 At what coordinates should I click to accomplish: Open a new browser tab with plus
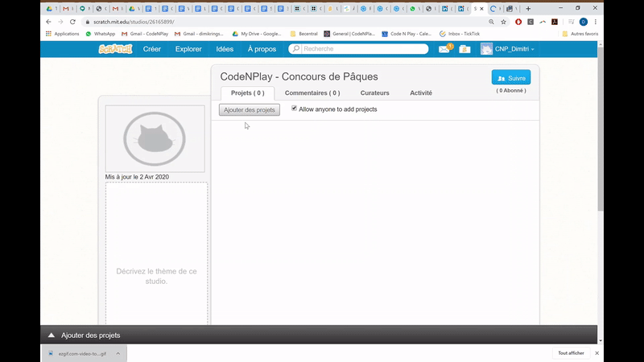(x=528, y=8)
